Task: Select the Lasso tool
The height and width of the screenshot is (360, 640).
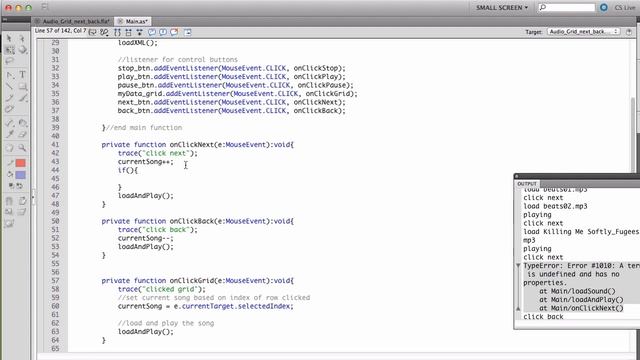Action: click(x=10, y=61)
